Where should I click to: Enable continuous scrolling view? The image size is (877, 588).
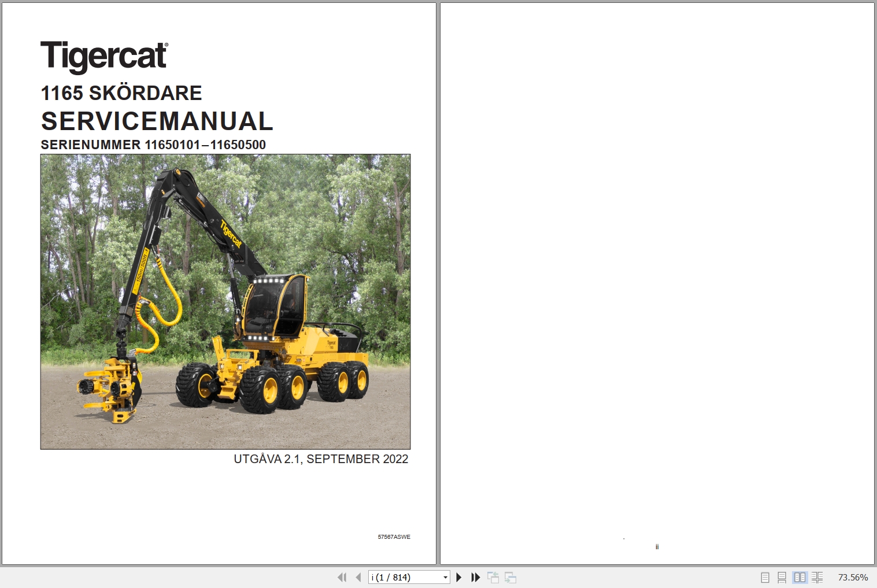782,577
